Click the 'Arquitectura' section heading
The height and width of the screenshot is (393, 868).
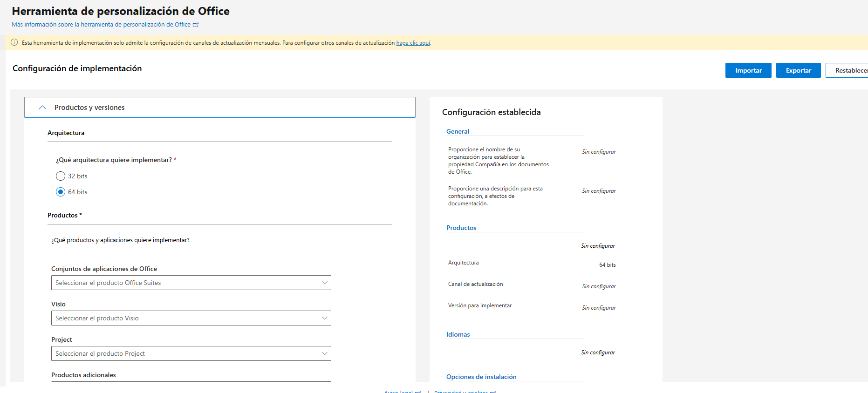pos(66,133)
